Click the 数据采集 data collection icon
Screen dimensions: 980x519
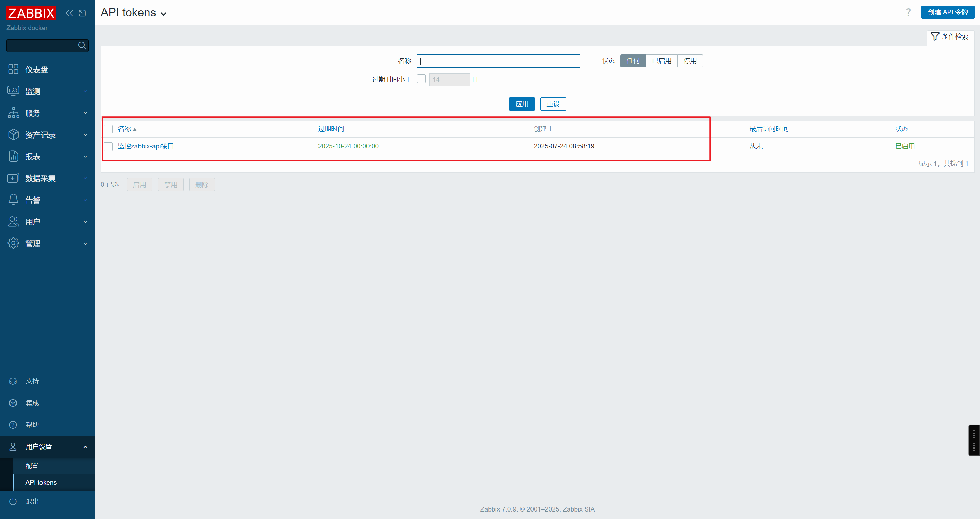pyautogui.click(x=13, y=178)
